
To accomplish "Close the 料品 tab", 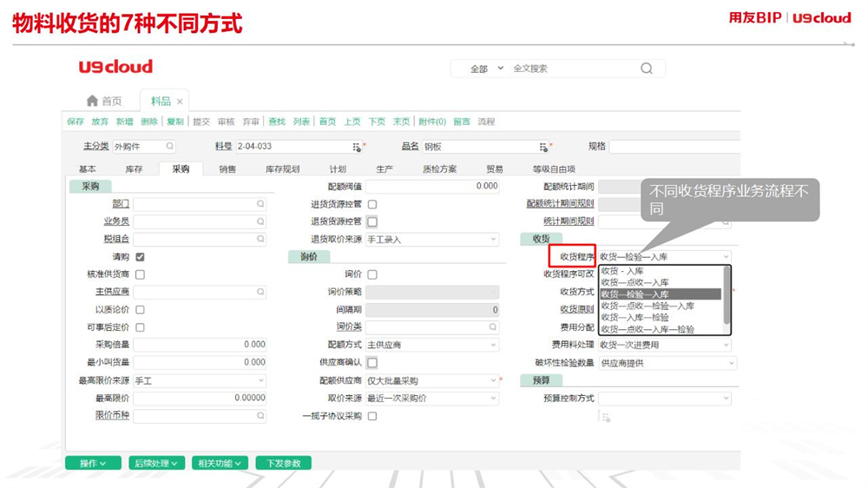I will point(180,102).
